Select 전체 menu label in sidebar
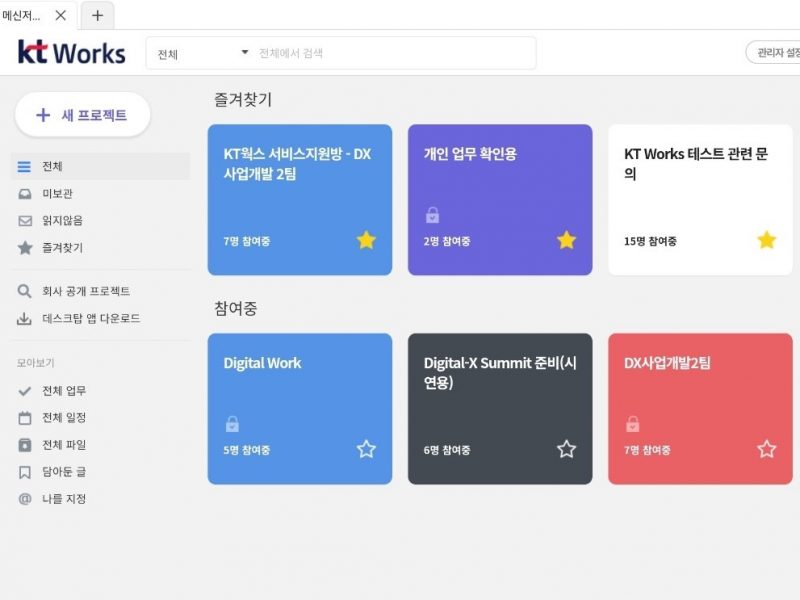800x600 pixels. pyautogui.click(x=52, y=166)
